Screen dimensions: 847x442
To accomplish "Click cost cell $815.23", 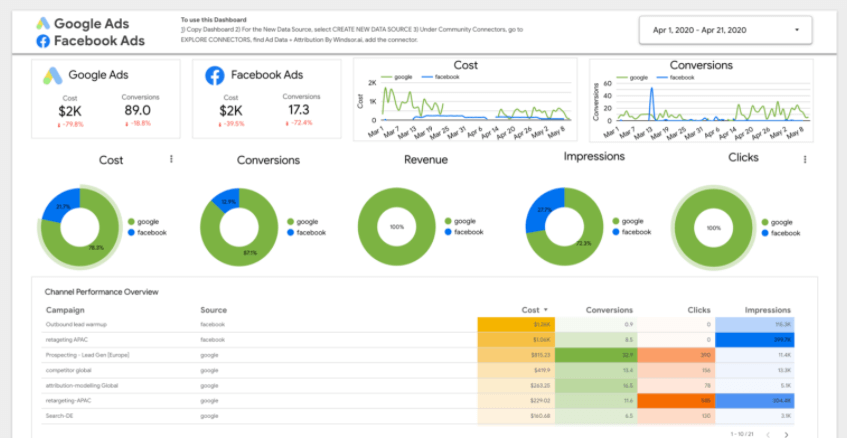I will coord(516,355).
